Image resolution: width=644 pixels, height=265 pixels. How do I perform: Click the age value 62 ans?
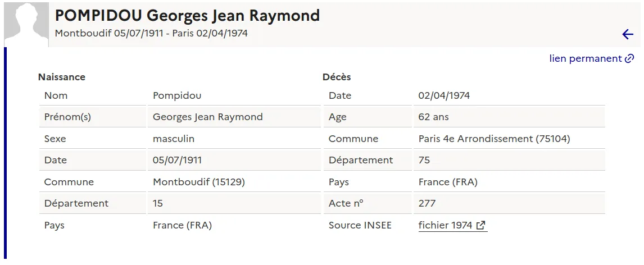point(433,117)
